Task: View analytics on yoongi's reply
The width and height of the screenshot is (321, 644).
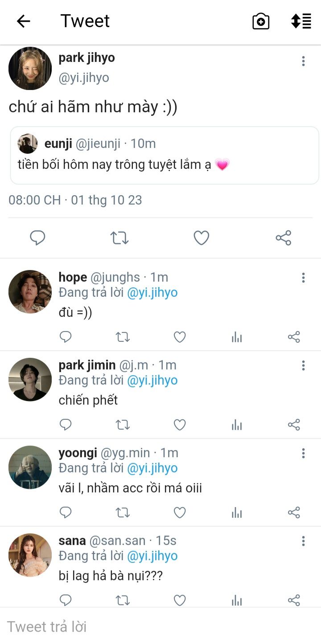Action: tap(237, 513)
